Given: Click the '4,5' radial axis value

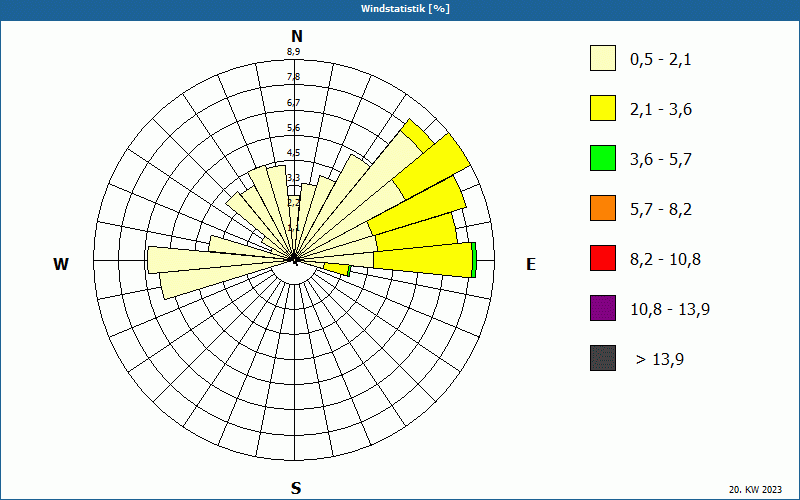Looking at the screenshot, I should 293,153.
